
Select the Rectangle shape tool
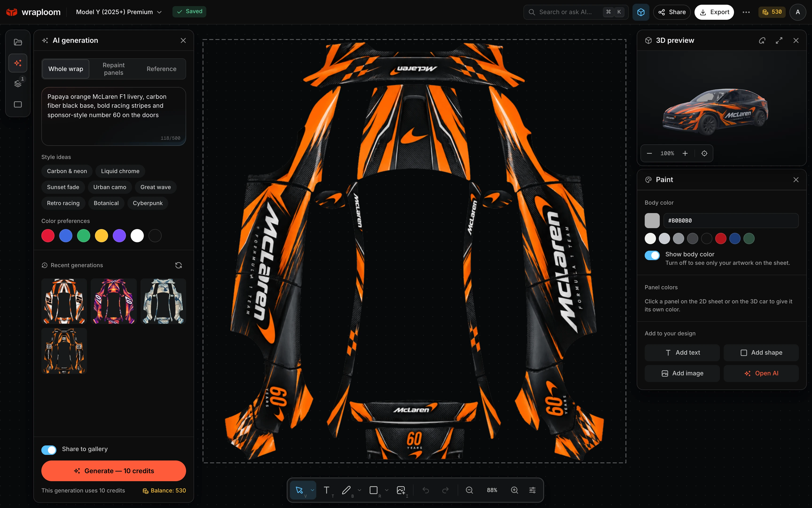[373, 490]
